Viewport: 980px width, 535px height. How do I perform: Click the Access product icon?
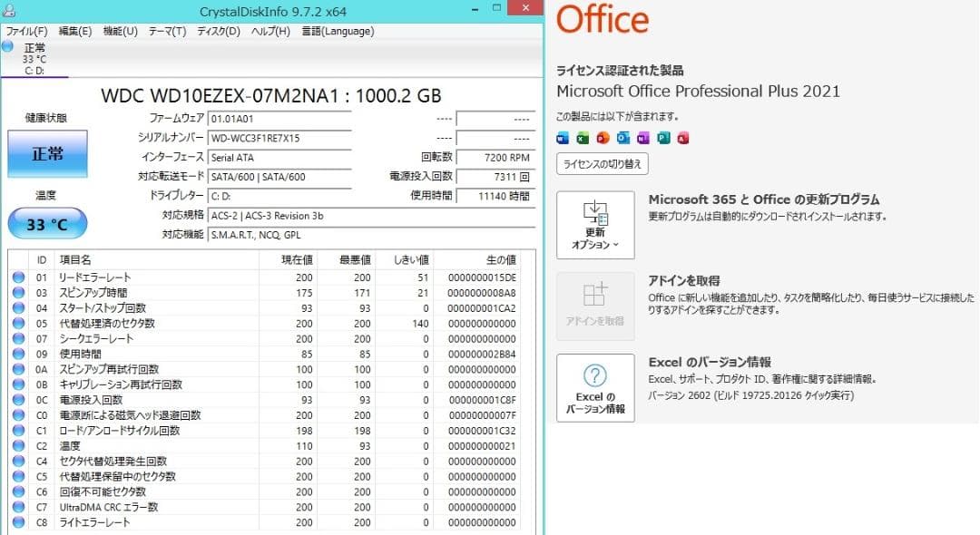point(683,138)
